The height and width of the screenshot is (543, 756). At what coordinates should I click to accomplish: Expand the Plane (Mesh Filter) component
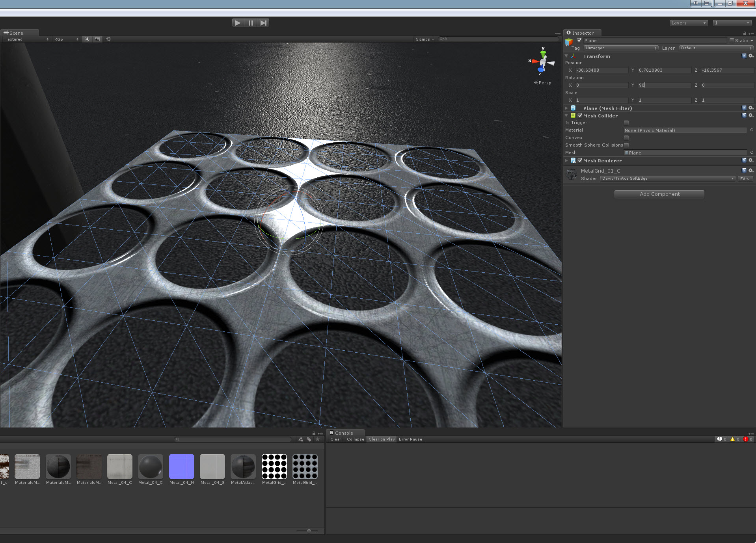click(x=566, y=108)
